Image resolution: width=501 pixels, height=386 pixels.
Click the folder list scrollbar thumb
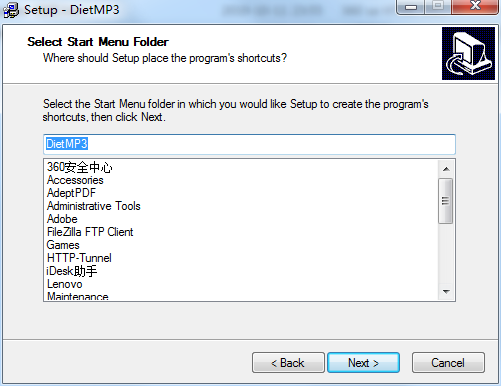pyautogui.click(x=446, y=201)
